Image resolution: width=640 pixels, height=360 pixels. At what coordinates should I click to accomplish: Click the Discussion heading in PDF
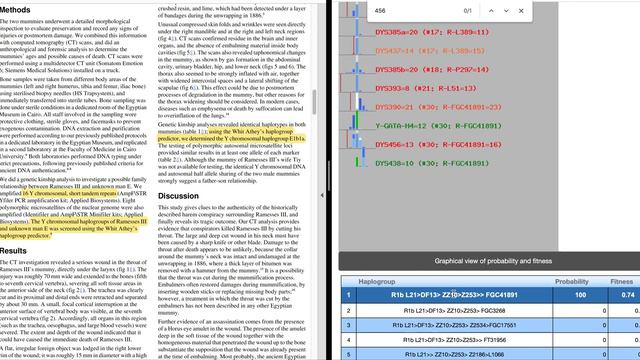point(178,196)
